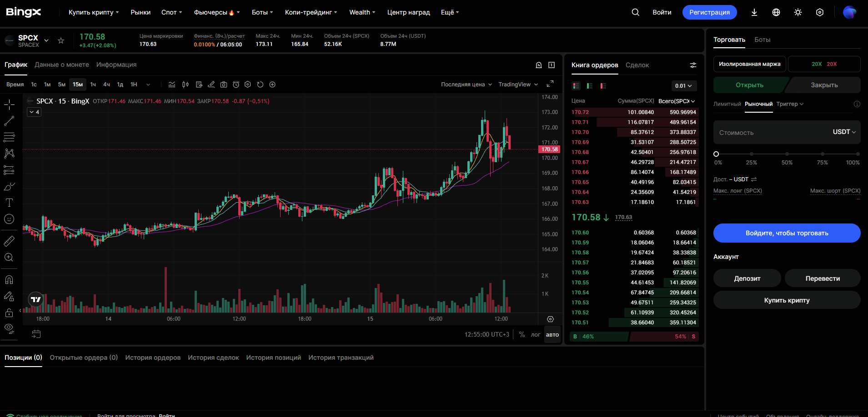The image size is (868, 417).
Task: Open the USDT currency dropdown
Action: (844, 132)
